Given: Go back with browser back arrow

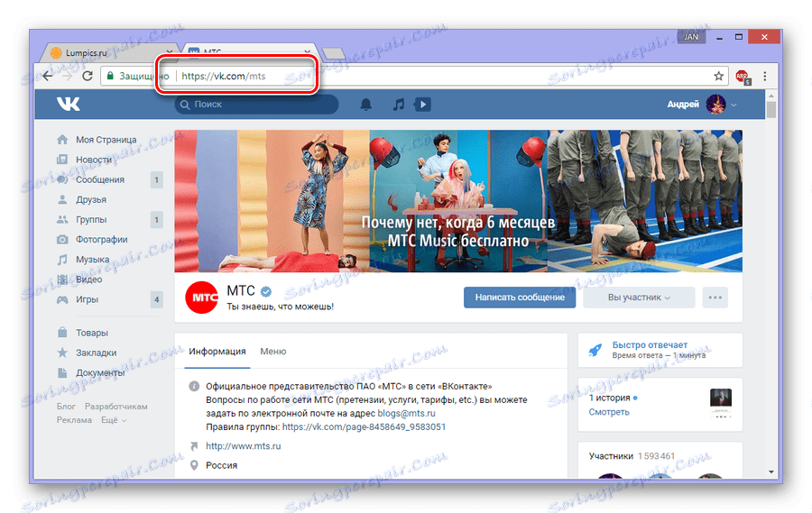Looking at the screenshot, I should click(x=48, y=76).
